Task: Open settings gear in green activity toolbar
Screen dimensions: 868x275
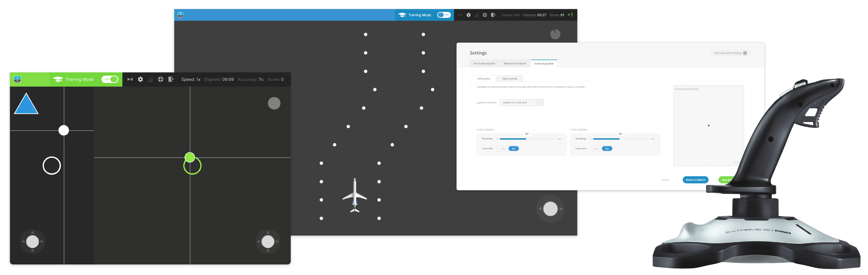Action: (x=140, y=79)
